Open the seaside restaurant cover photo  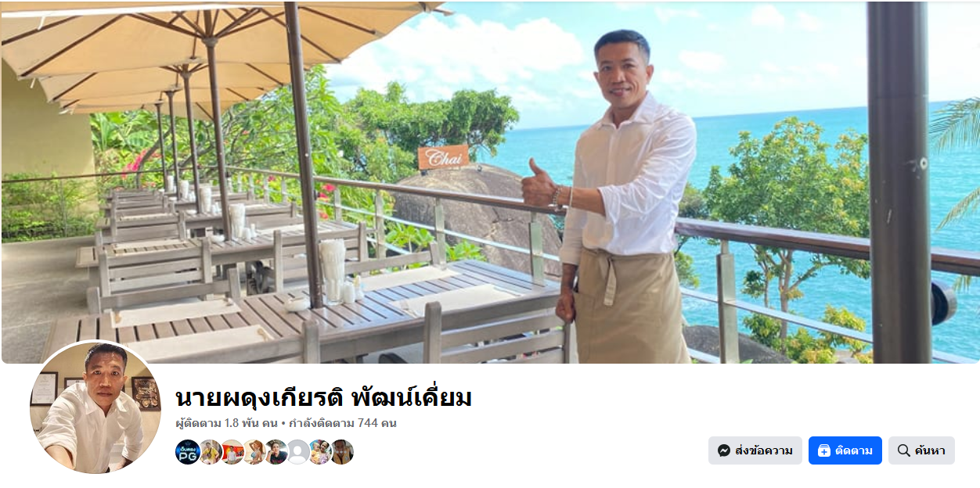[490, 181]
